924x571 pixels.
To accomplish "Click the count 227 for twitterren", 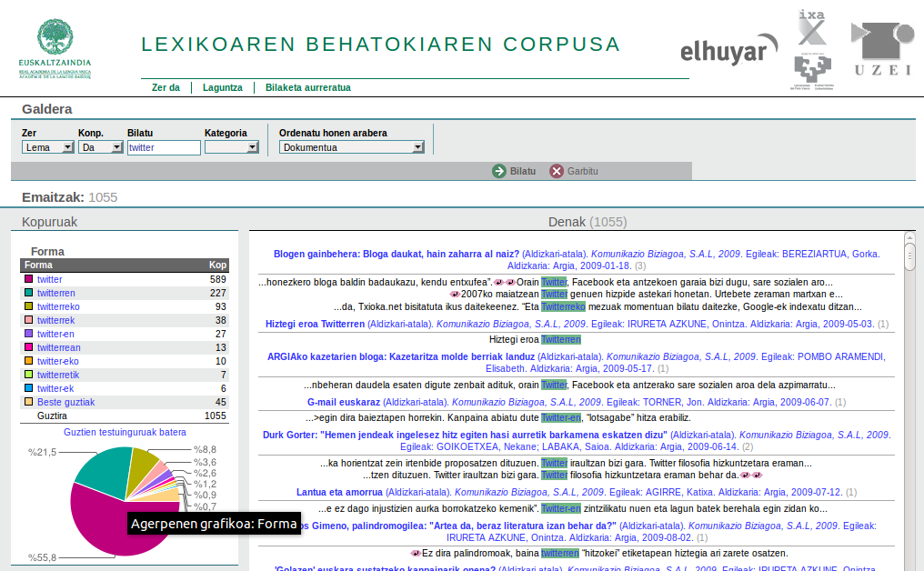I will tap(218, 293).
